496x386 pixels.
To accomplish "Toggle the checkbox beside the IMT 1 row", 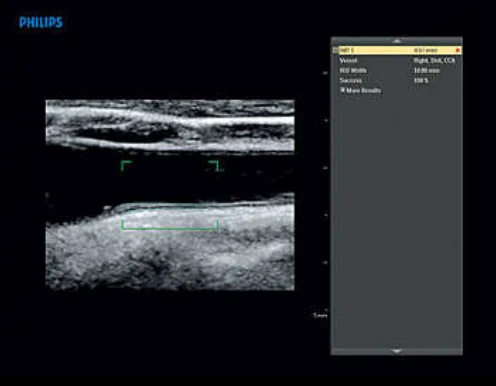I will 335,50.
